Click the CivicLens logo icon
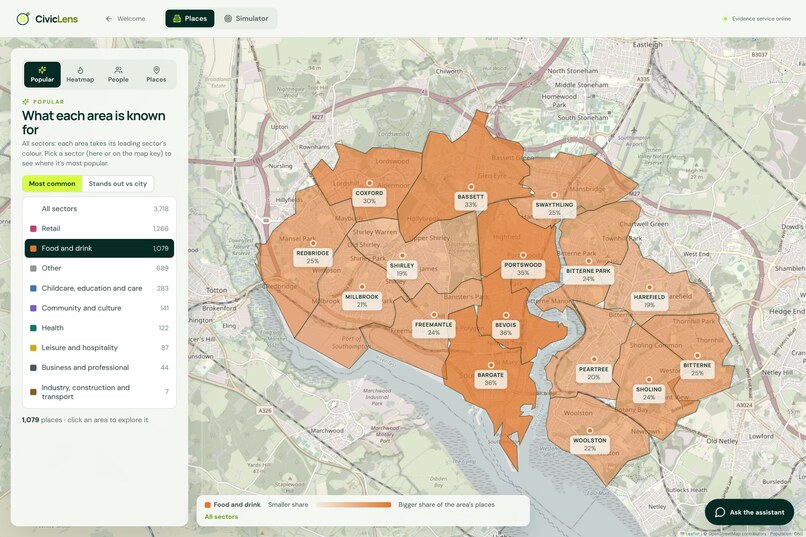This screenshot has width=806, height=537. pos(23,19)
